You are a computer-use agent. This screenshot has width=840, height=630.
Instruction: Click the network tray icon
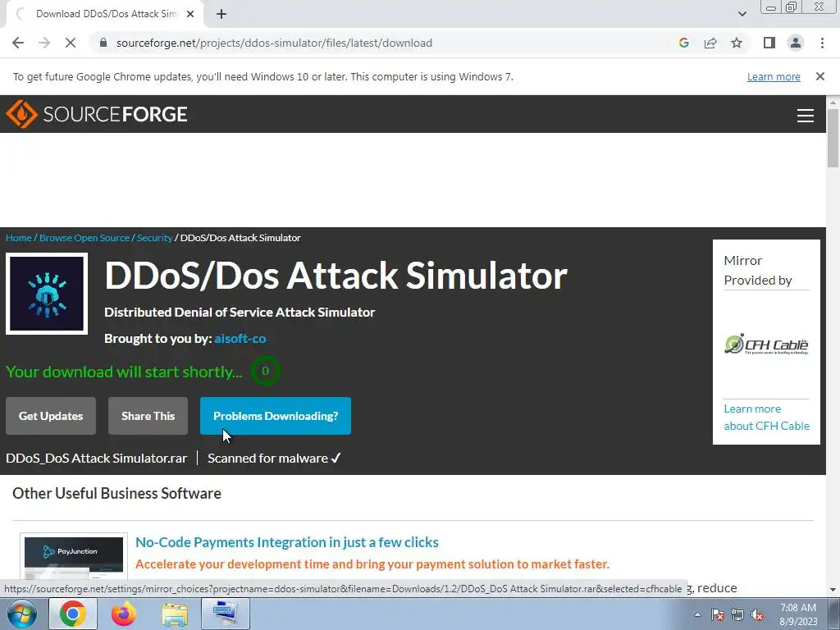[737, 614]
